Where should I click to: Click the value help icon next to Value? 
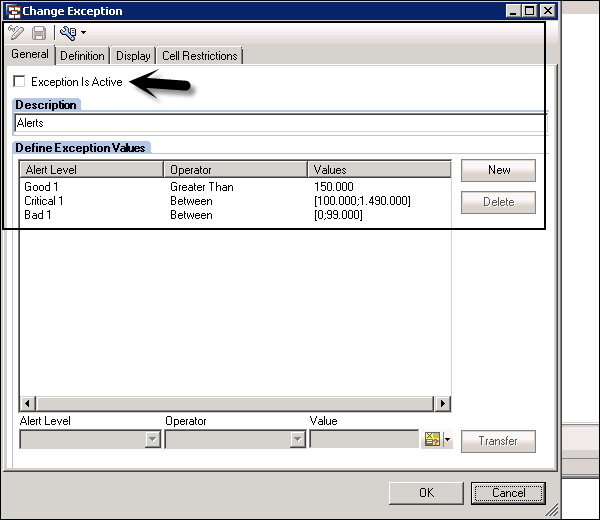click(432, 439)
